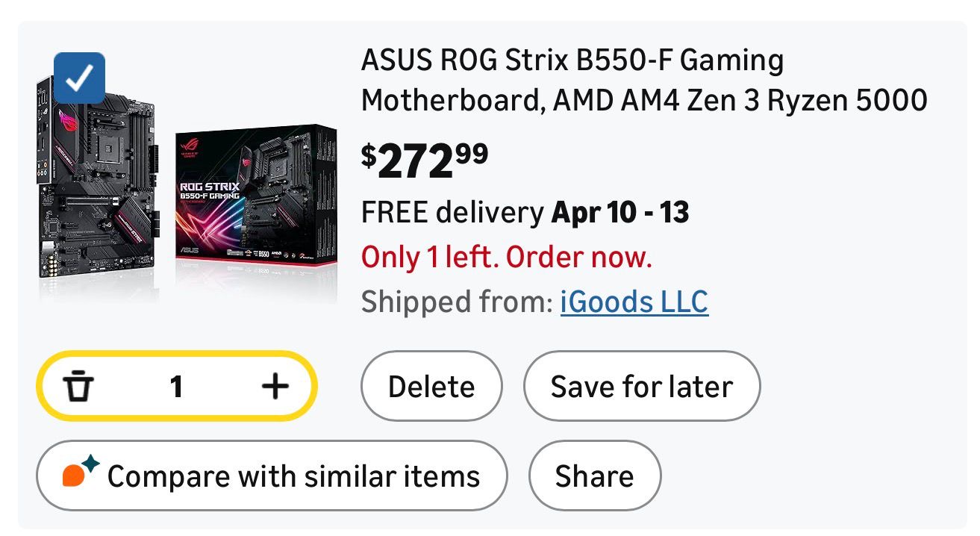Click the Apr 10 - 13 delivery date

click(x=619, y=214)
